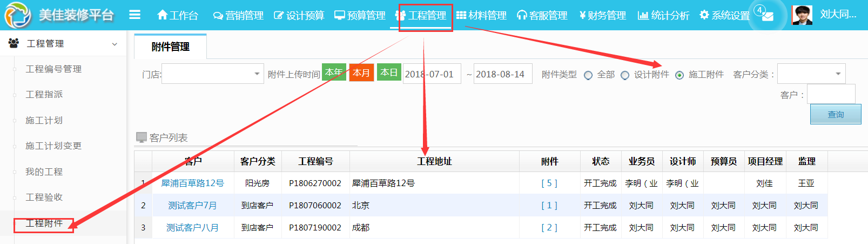The height and width of the screenshot is (244, 868).
Task: Click the 美佳装修平台 logo icon
Action: [x=17, y=15]
